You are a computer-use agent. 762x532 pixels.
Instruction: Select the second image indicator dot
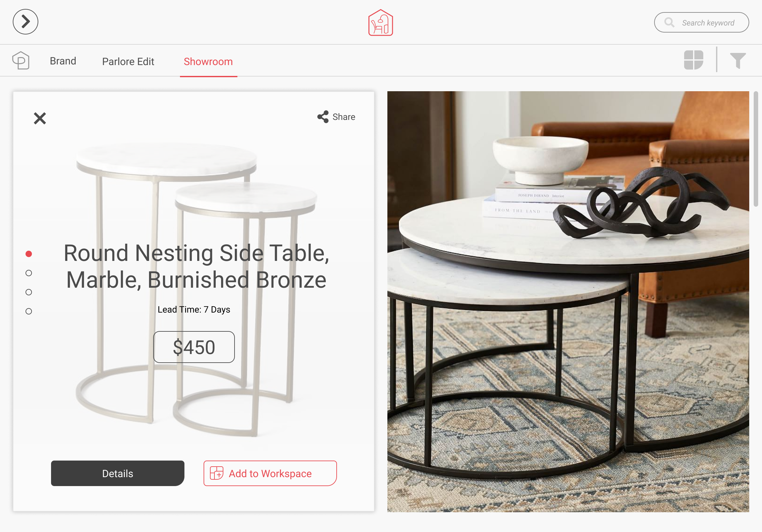(x=29, y=273)
